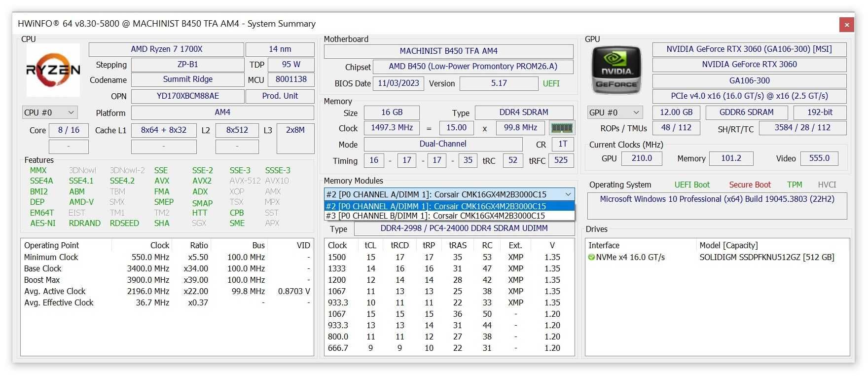Click the 666.7 memory timing row
The width and height of the screenshot is (868, 376).
[449, 348]
